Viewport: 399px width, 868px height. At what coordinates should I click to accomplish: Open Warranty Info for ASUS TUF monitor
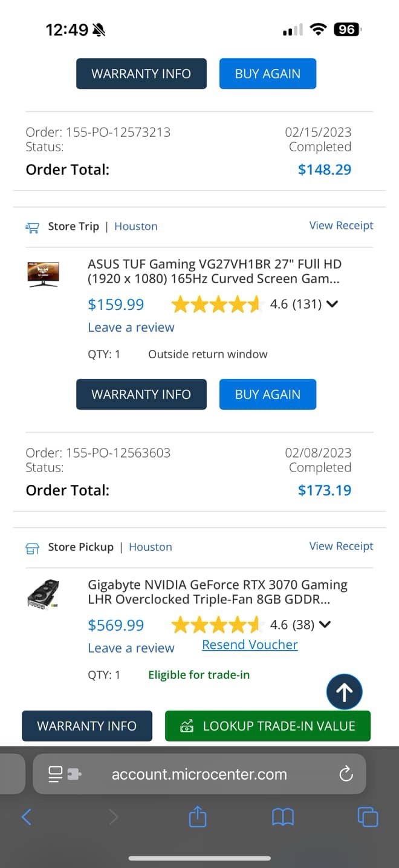pos(141,394)
